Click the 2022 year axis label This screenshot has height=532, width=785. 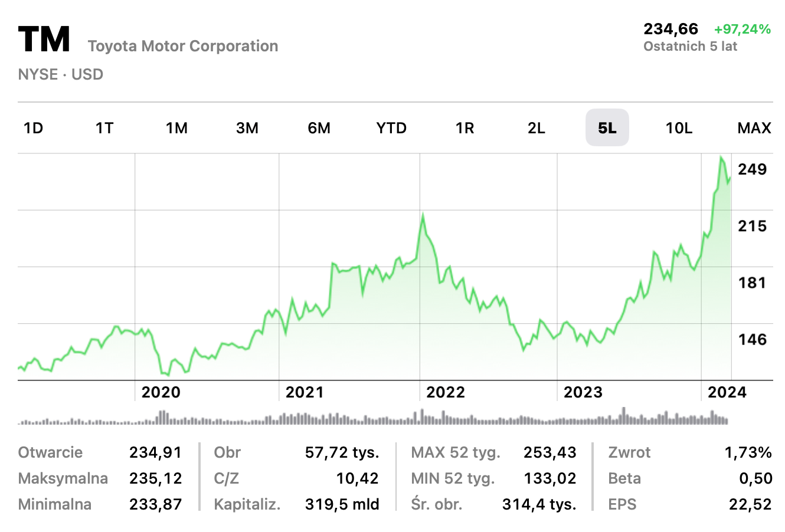pyautogui.click(x=446, y=392)
